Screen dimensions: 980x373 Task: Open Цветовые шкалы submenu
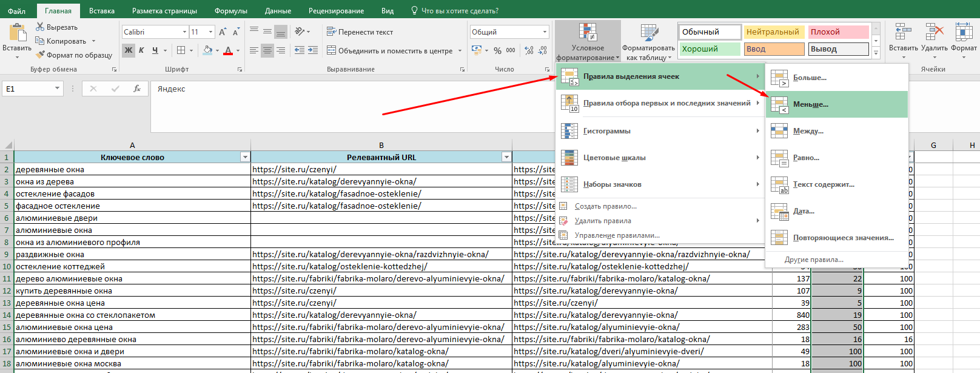660,158
